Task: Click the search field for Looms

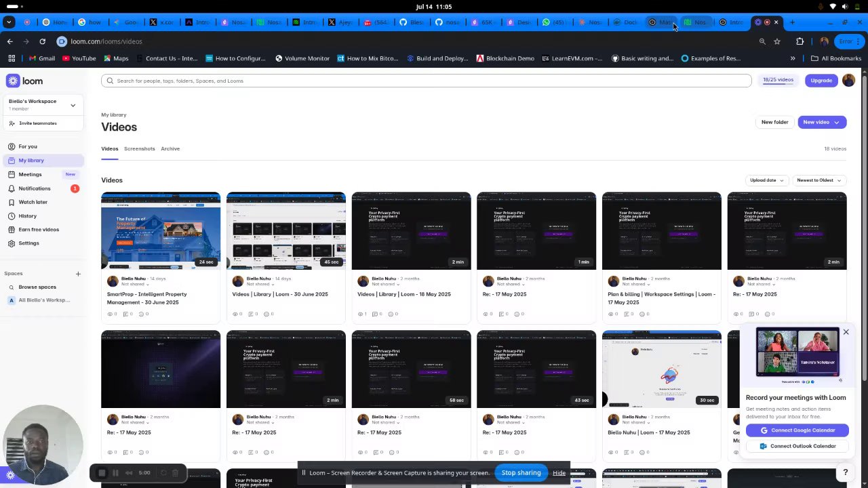Action: (x=426, y=81)
